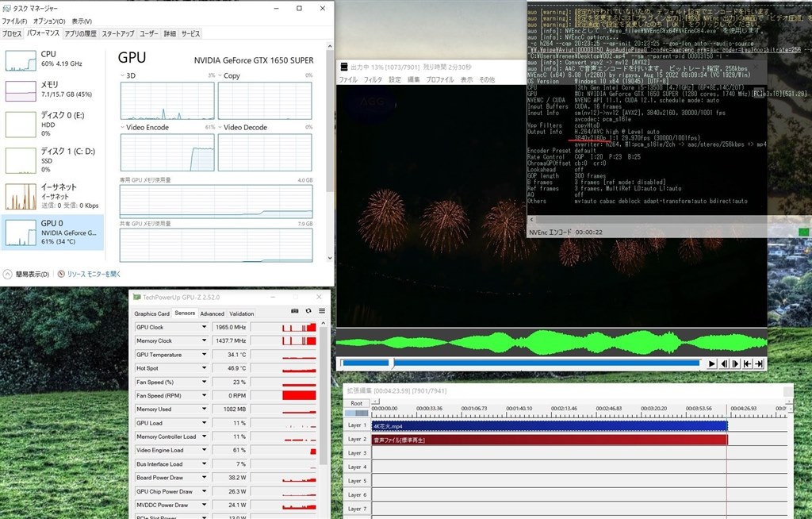
Task: Toggle Layer 3 in the extended editor
Action: point(357,453)
